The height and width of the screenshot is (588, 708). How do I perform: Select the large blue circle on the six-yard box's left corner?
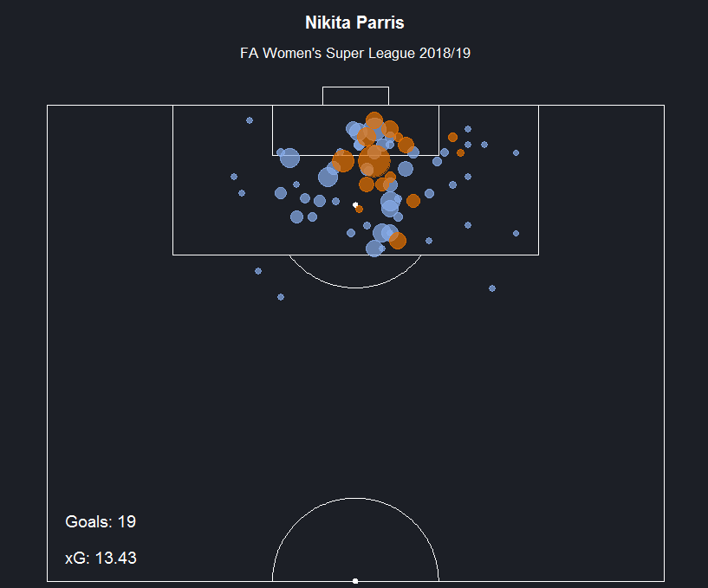[x=290, y=158]
